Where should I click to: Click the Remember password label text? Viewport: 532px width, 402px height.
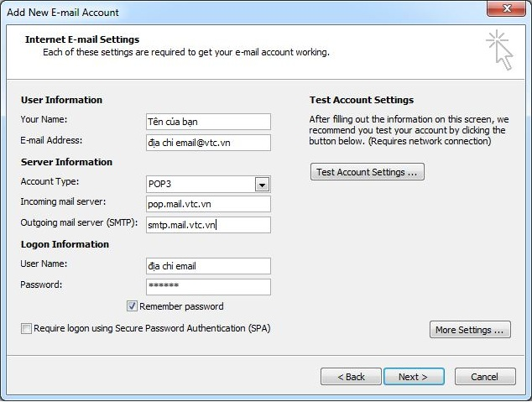[181, 306]
